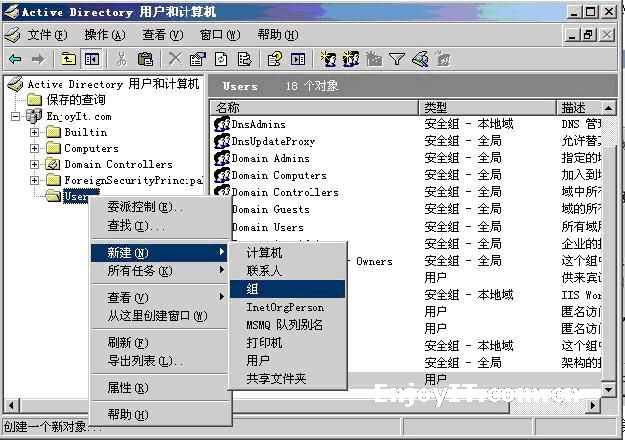Select 查找(I) in context menu
The height and width of the screenshot is (440, 625).
tap(159, 226)
